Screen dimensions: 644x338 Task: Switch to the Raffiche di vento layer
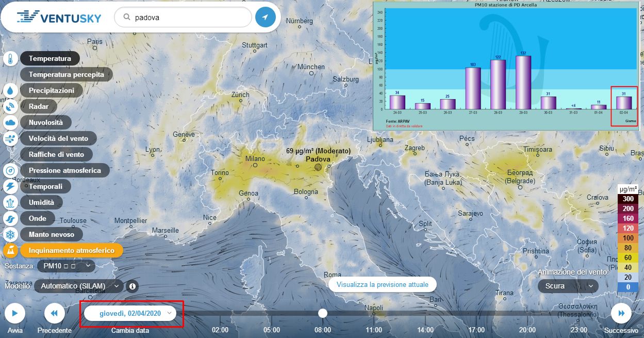click(x=56, y=154)
